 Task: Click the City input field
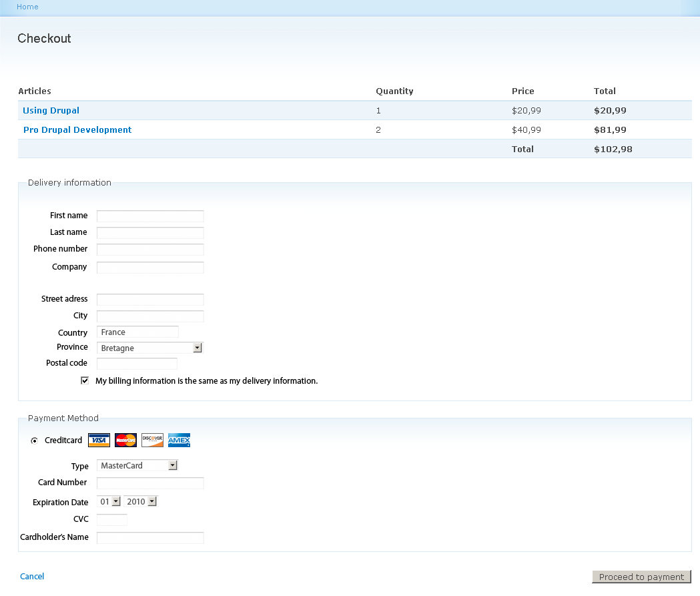pyautogui.click(x=149, y=316)
